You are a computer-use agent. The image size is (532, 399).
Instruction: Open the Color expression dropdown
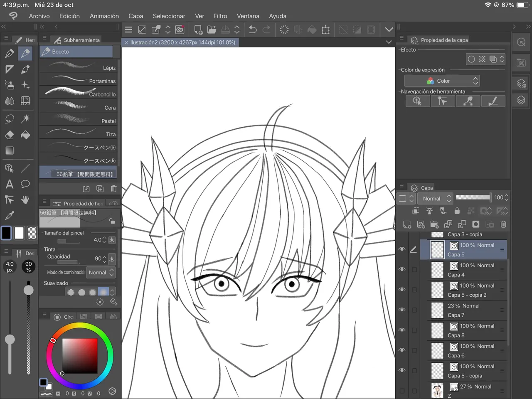(x=442, y=81)
